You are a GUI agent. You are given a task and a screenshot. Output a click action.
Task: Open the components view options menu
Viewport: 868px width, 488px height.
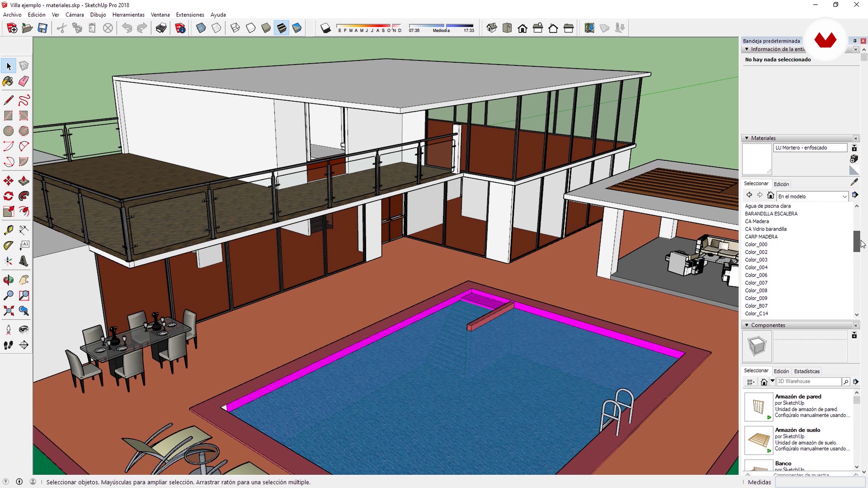click(x=750, y=382)
